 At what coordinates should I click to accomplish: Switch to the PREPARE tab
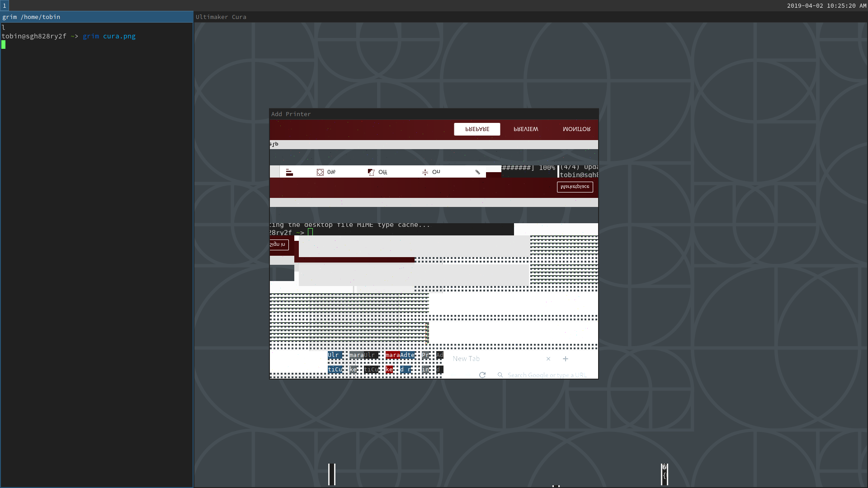point(477,129)
